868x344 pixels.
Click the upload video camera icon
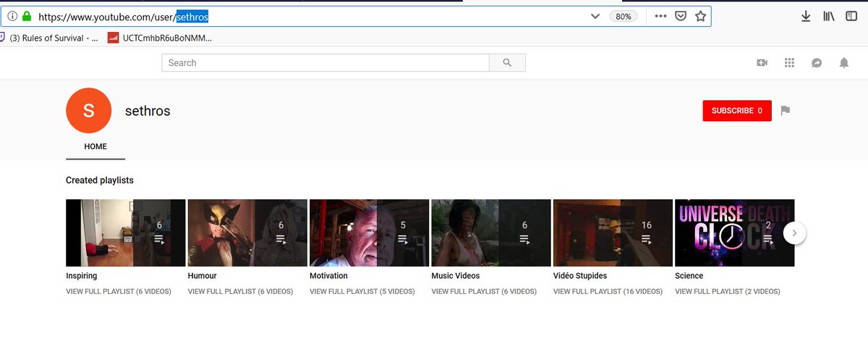762,63
